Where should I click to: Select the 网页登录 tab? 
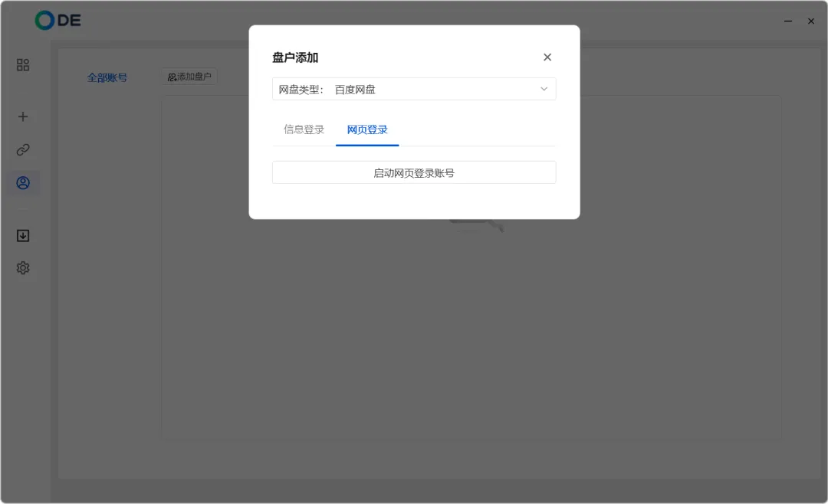click(x=367, y=129)
